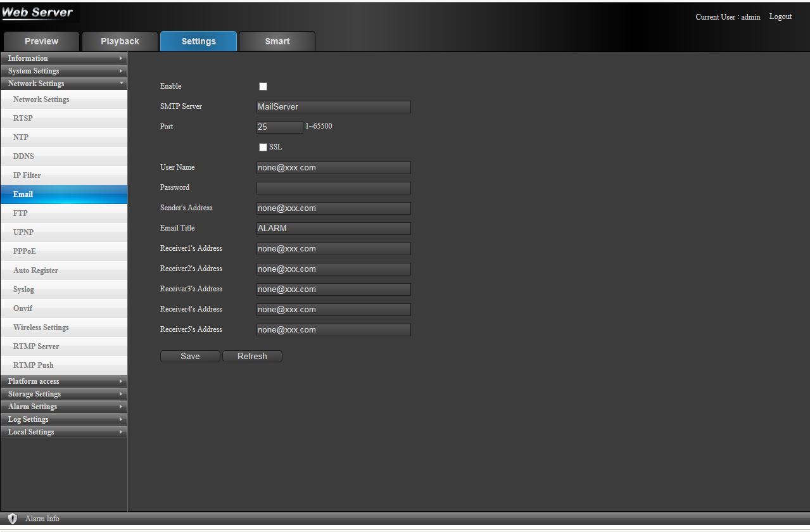This screenshot has width=810, height=532.
Task: Expand the Alarm Settings section
Action: pyautogui.click(x=63, y=407)
